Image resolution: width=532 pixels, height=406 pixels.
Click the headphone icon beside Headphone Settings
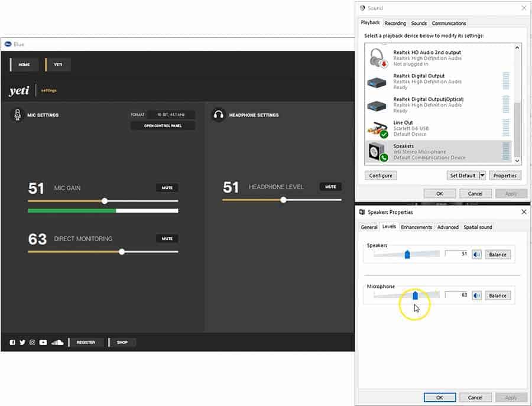point(219,115)
